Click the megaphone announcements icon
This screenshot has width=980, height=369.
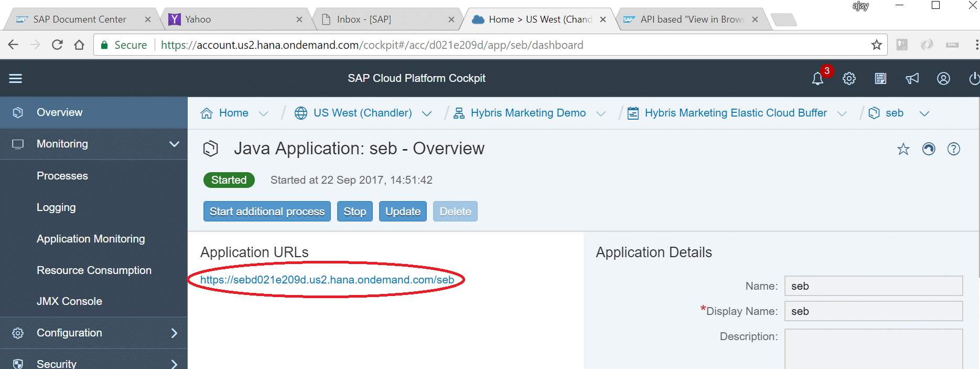tap(912, 79)
